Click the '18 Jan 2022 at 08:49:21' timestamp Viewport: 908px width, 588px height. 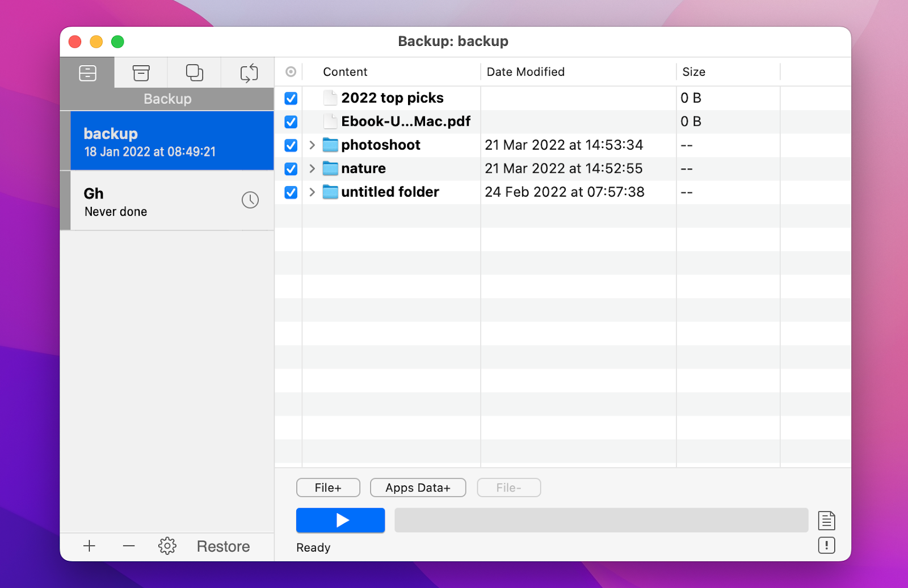[150, 152]
